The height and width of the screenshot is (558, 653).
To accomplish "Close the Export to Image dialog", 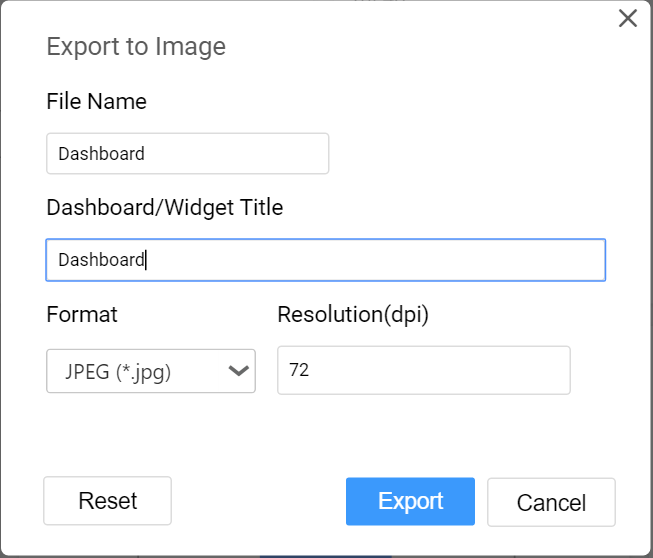I will [x=628, y=18].
